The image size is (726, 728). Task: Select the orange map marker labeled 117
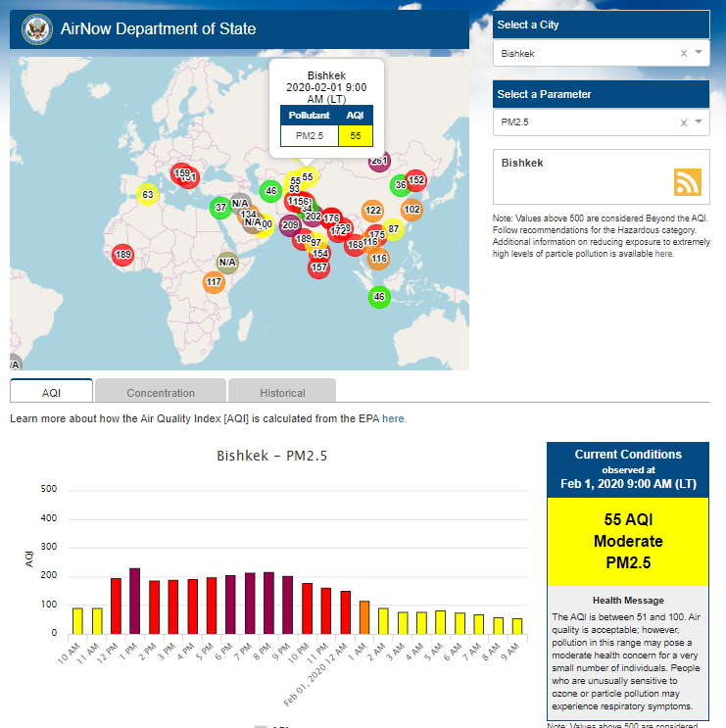(215, 282)
